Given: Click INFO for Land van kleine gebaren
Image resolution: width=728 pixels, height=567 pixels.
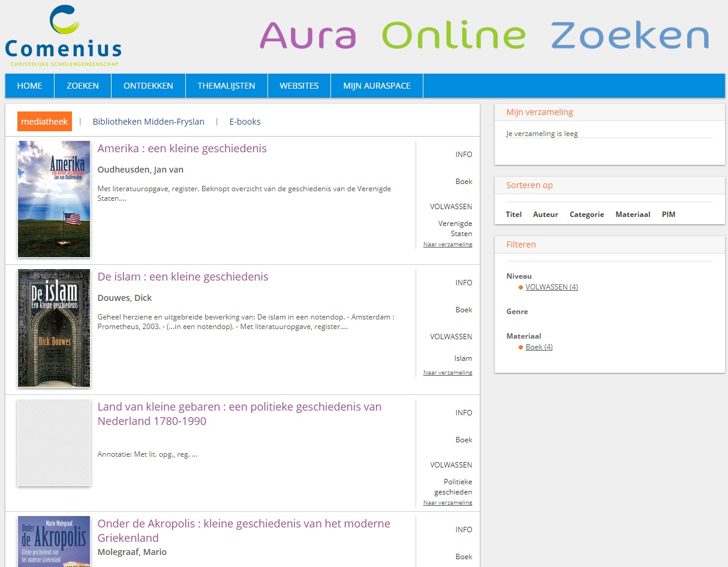Looking at the screenshot, I should coord(464,413).
